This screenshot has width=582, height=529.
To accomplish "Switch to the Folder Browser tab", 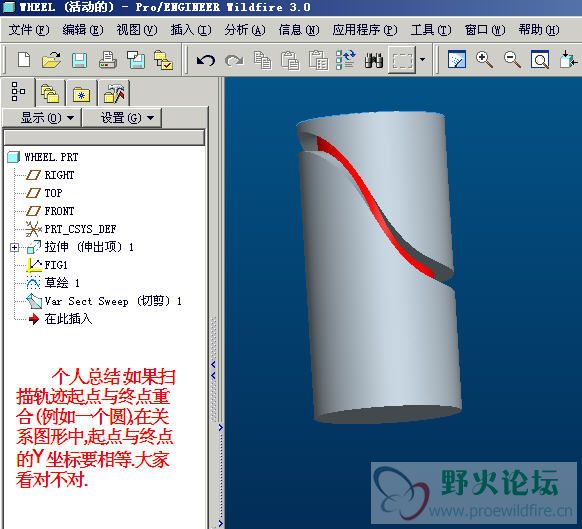I will click(x=50, y=93).
